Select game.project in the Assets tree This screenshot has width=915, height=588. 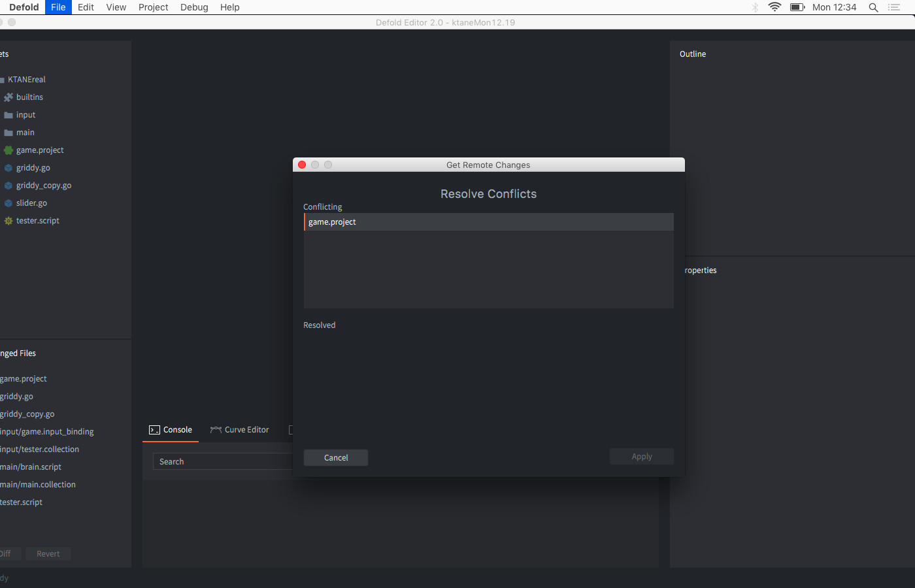pos(40,150)
